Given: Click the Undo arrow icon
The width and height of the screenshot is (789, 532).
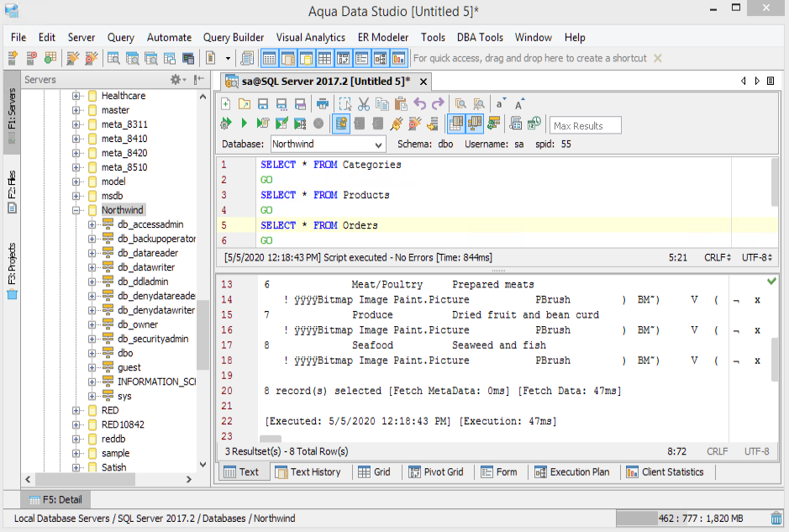Looking at the screenshot, I should (x=419, y=104).
